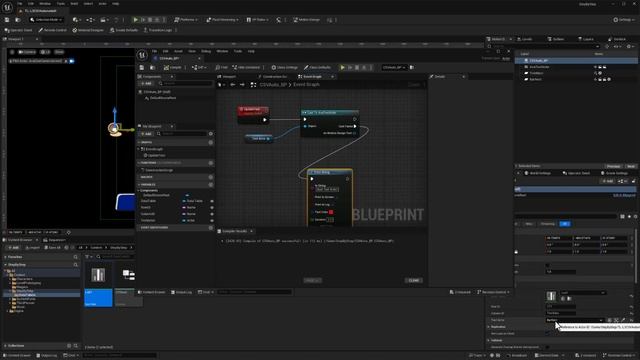Image resolution: width=640 pixels, height=360 pixels.
Task: Close the Compiler Results tab
Action: pyautogui.click(x=251, y=231)
